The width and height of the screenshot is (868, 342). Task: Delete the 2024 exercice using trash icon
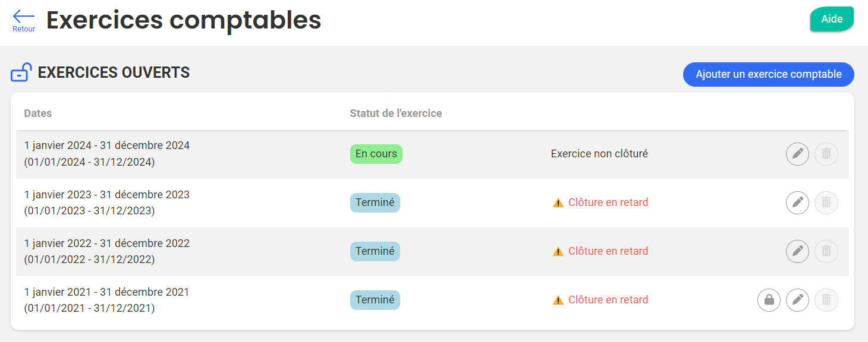[826, 154]
